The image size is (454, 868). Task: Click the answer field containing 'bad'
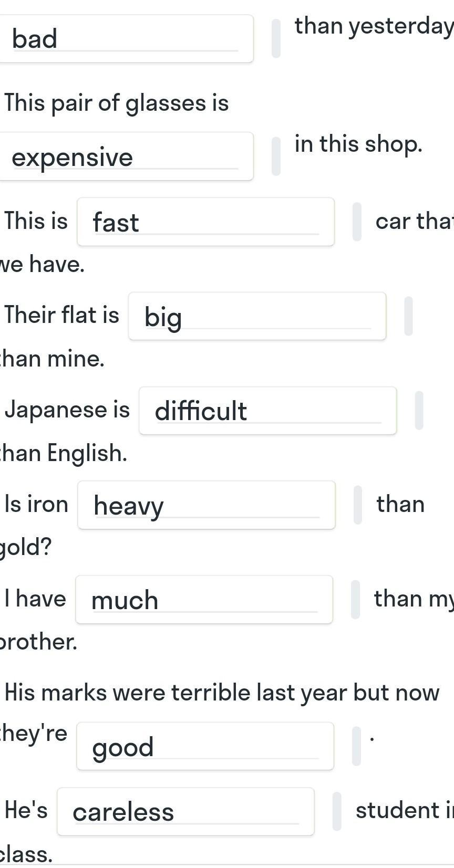125,39
